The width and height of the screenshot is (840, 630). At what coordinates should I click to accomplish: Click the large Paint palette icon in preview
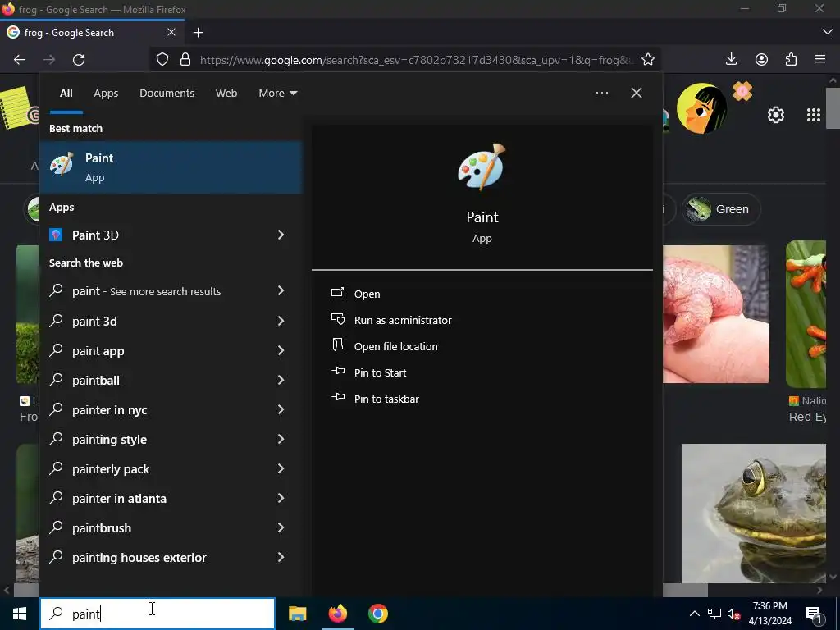[482, 167]
